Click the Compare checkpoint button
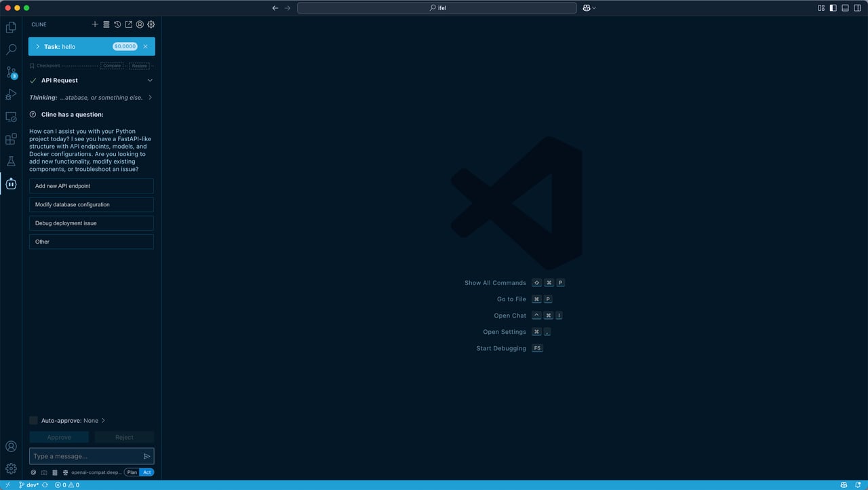Screen dimensions: 868x490 pos(112,66)
